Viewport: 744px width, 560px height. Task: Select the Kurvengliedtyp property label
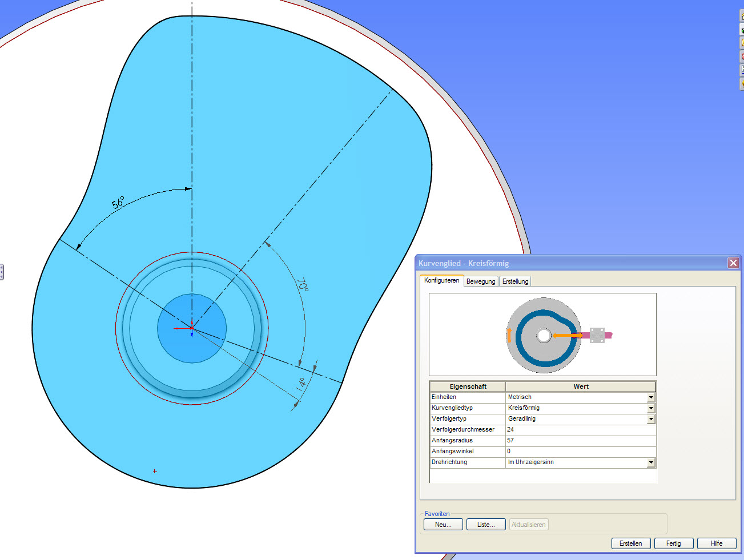[452, 408]
